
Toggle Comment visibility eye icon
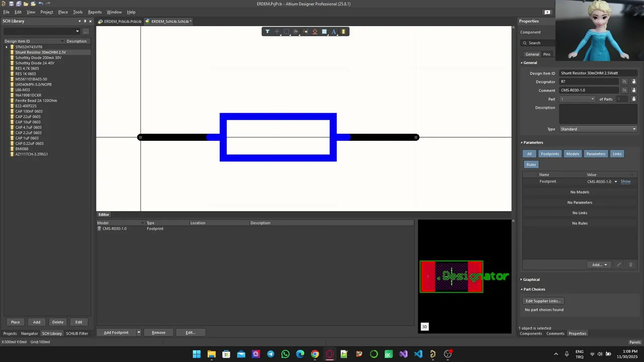coord(624,90)
